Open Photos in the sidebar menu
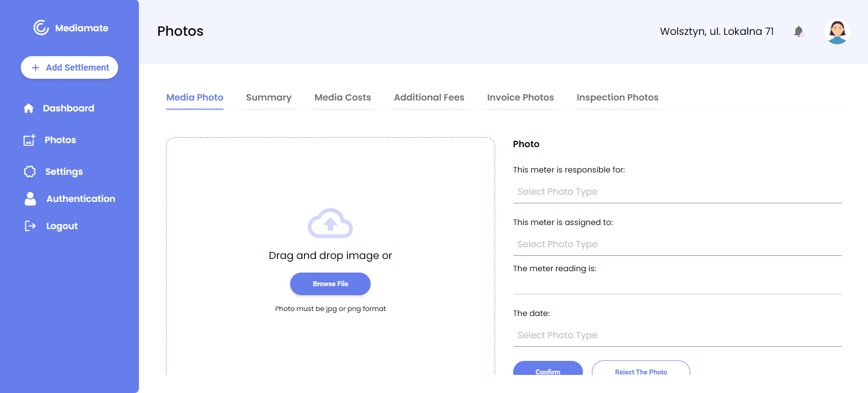 pyautogui.click(x=60, y=140)
